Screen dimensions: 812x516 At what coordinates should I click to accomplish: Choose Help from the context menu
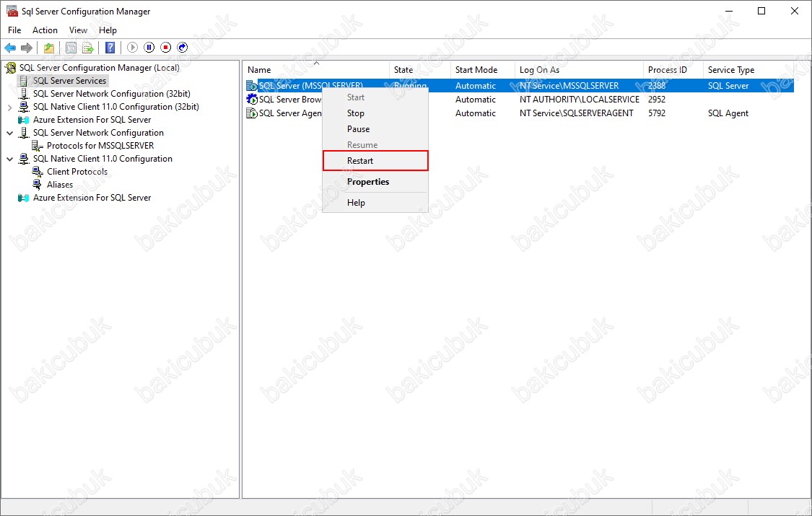tap(375, 203)
